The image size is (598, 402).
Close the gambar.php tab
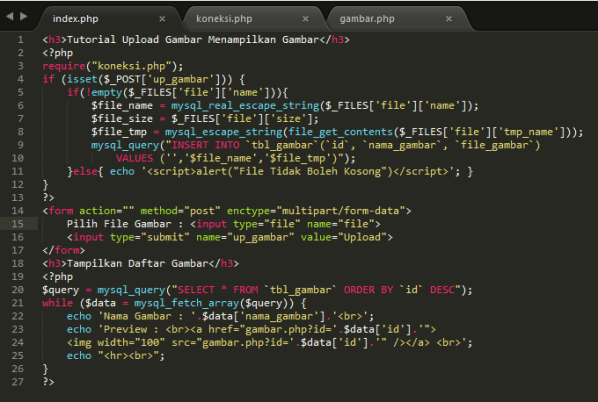(449, 19)
